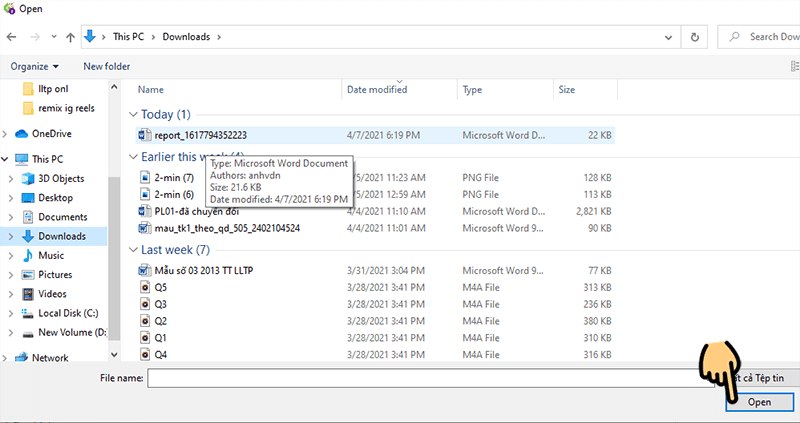Sort files by Date modified column

[376, 90]
